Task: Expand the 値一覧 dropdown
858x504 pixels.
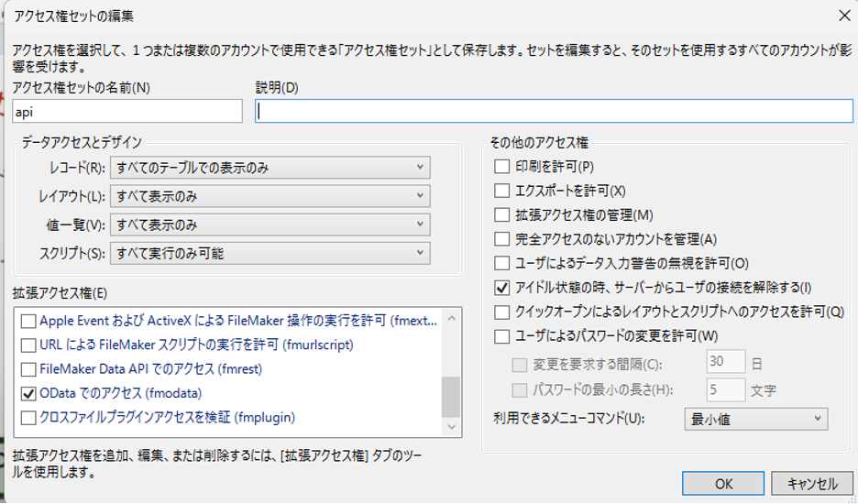Action: click(x=269, y=225)
